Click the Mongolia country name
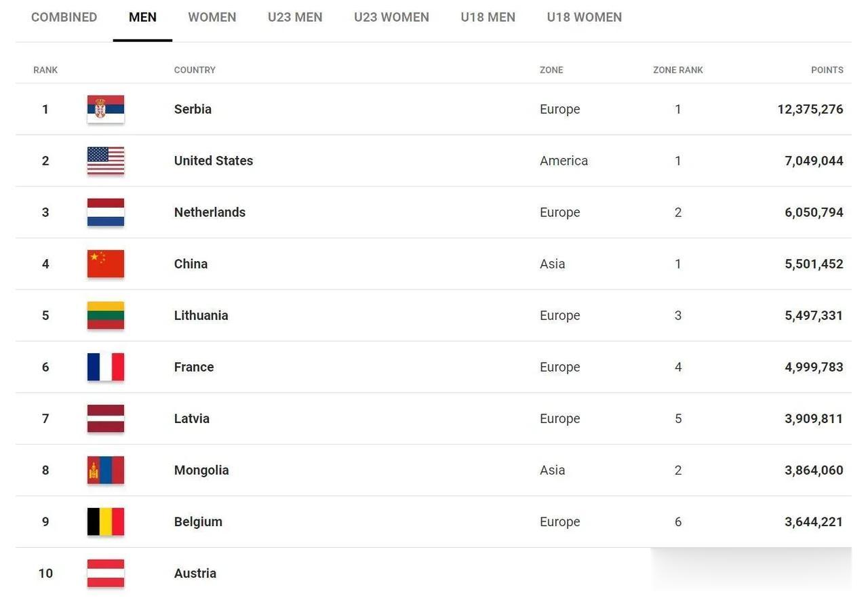The height and width of the screenshot is (598, 868). 201,470
